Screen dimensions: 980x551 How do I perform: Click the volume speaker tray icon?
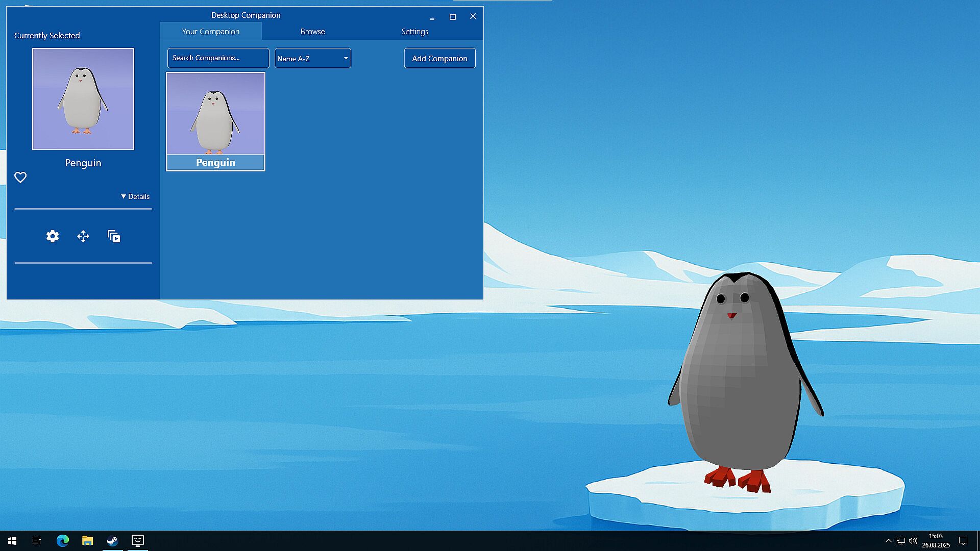913,540
